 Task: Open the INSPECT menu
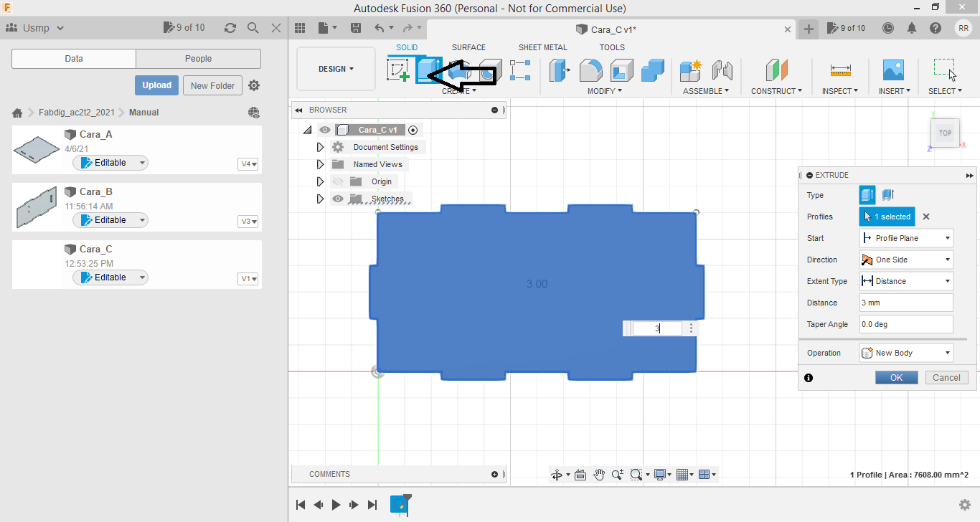(840, 91)
